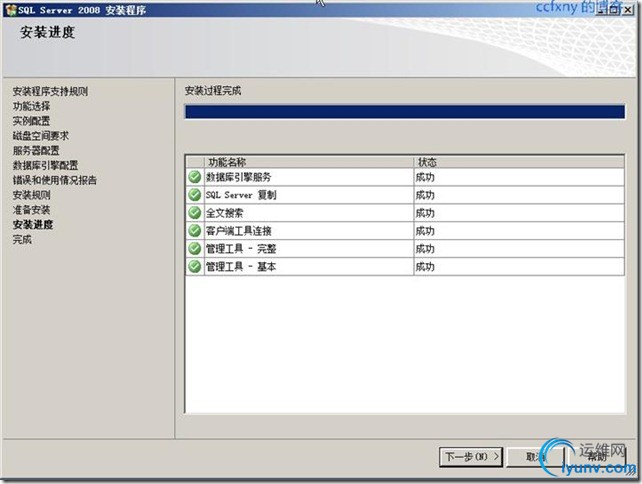Image resolution: width=642 pixels, height=484 pixels.
Task: Click 成功 status of 管理工具 - 完整
Action: tap(425, 249)
